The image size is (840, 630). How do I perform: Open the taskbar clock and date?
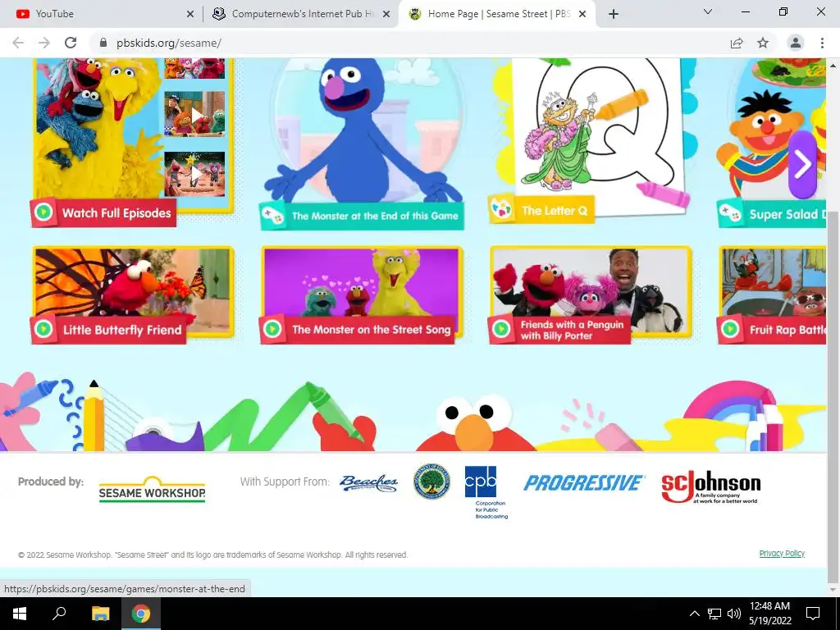click(769, 614)
